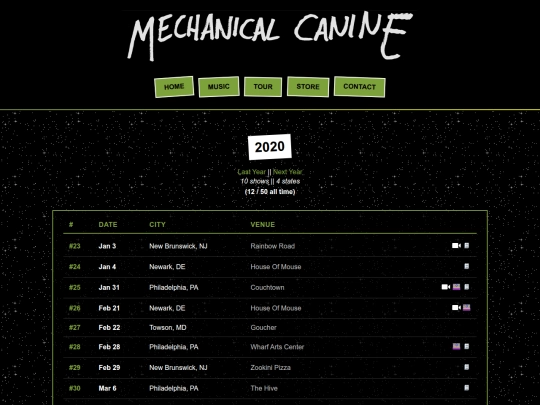Select the Wharf Arts Center venue text
The height and width of the screenshot is (405, 540).
coord(277,347)
